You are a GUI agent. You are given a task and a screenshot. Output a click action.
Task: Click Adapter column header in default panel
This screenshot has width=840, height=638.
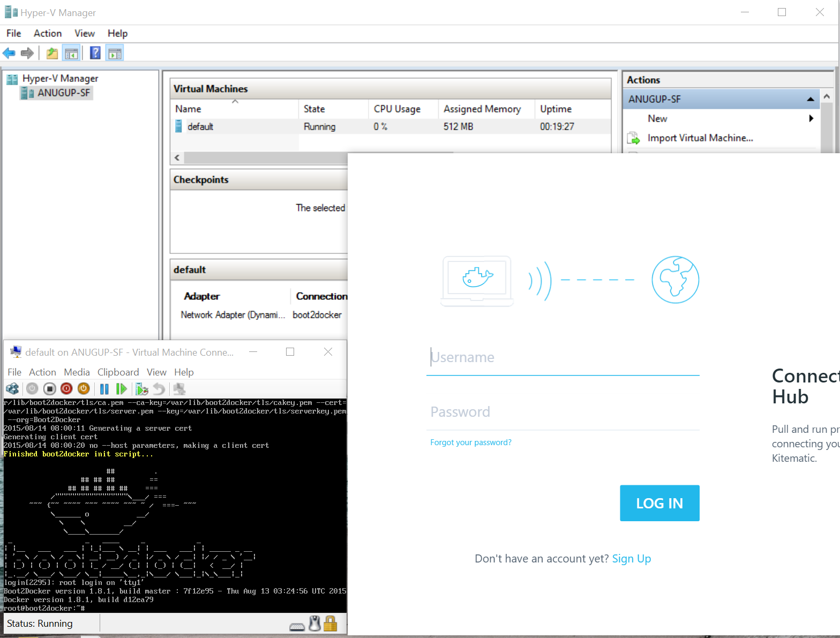pyautogui.click(x=202, y=296)
